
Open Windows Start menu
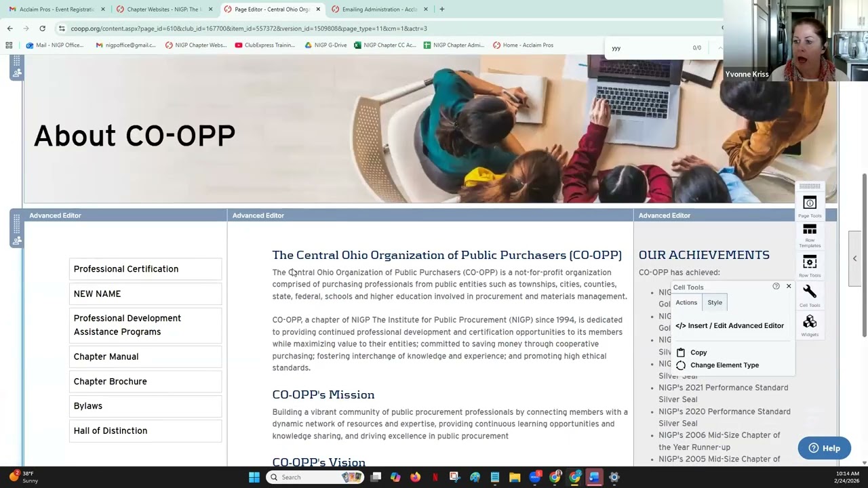pos(254,477)
